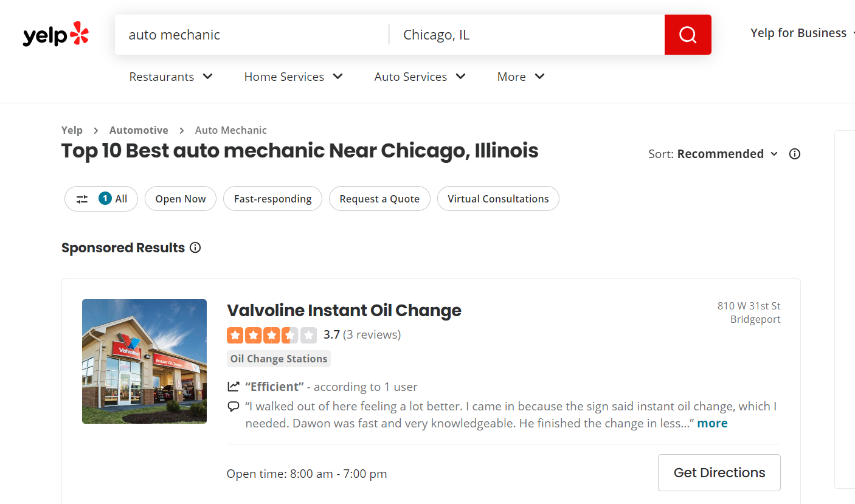Screen dimensions: 855x504
Task: Toggle the Virtual Consultations filter
Action: [x=498, y=199]
